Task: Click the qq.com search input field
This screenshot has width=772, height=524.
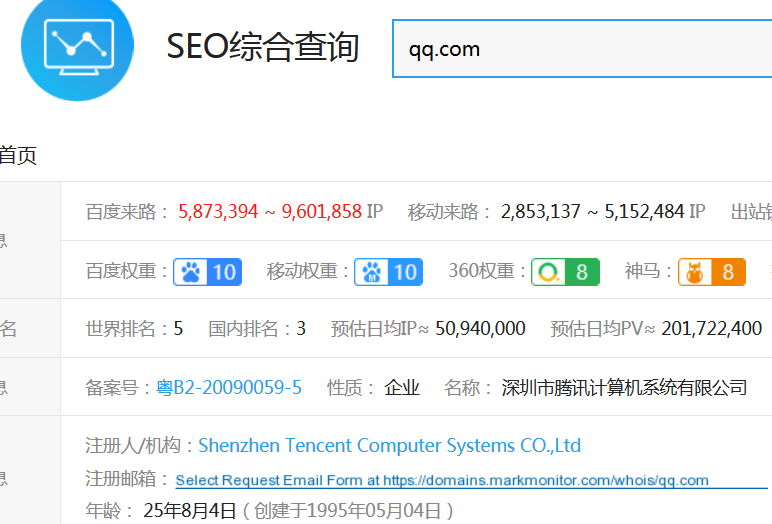Action: point(582,49)
